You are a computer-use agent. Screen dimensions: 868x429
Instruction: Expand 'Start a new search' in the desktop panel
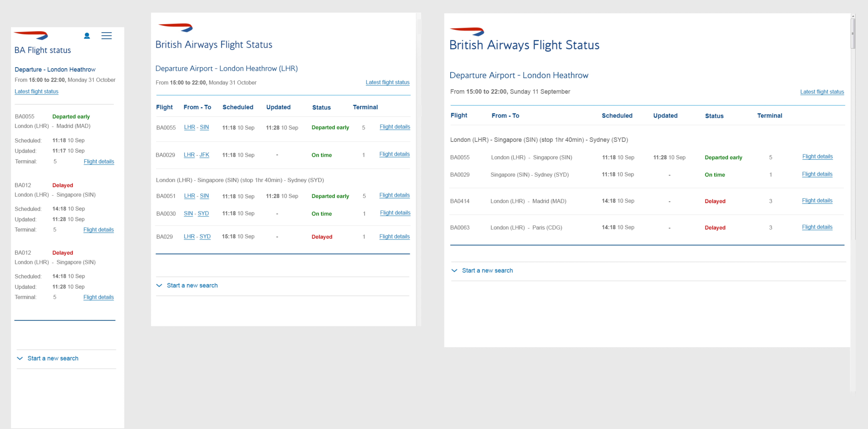pyautogui.click(x=482, y=271)
